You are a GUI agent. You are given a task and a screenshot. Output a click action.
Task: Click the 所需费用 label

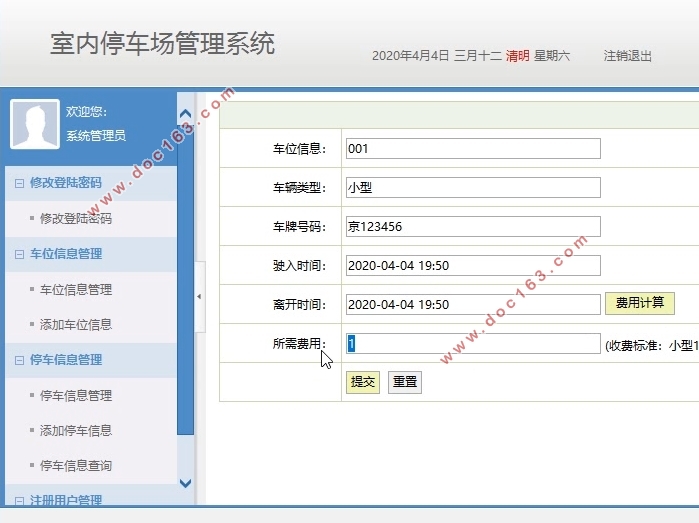299,344
